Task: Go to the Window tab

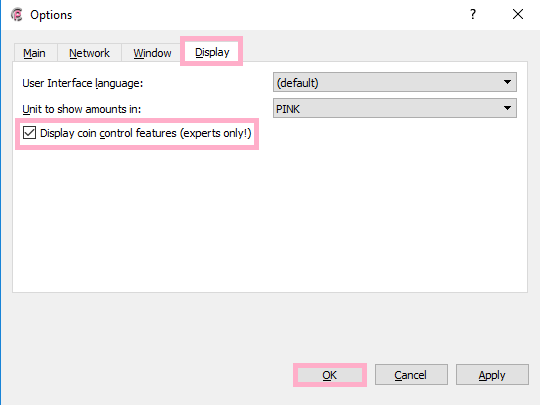Action: pos(152,53)
